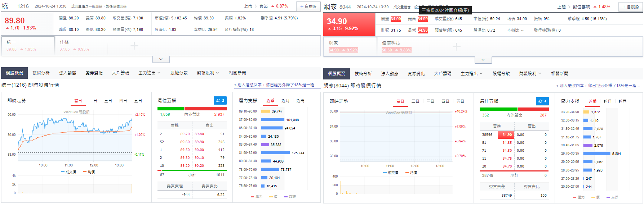Refresh best five quotes in 網家 panel

[542, 101]
